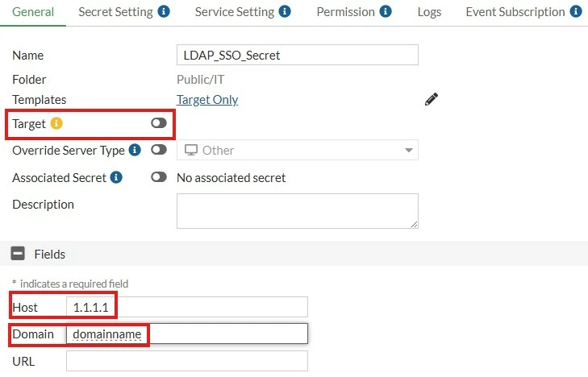588x377 pixels.
Task: Enable the Target toggle
Action: pyautogui.click(x=159, y=122)
